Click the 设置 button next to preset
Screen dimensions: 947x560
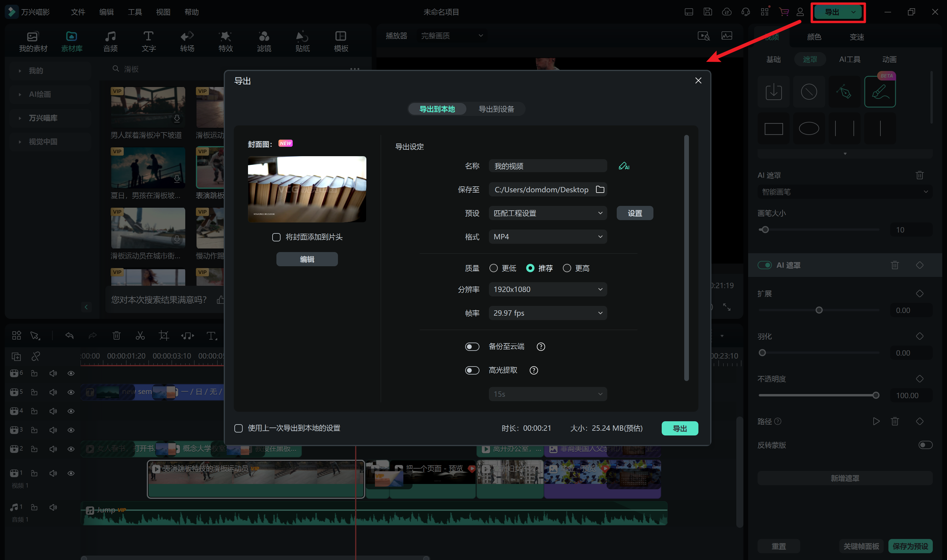pos(634,213)
